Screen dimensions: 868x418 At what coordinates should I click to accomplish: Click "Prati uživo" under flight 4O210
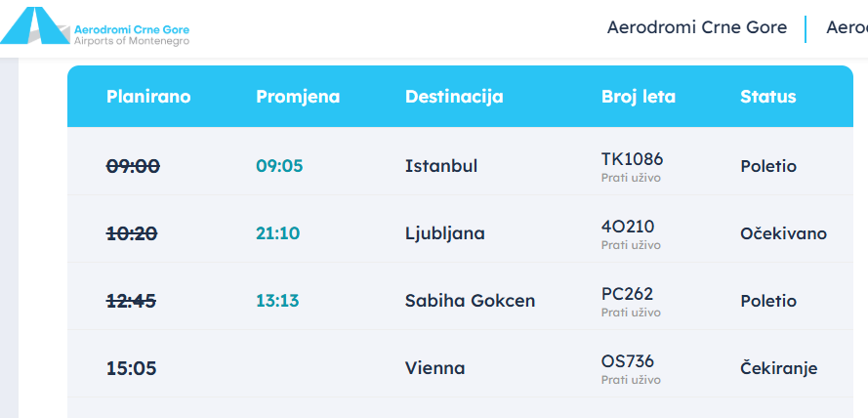(631, 245)
